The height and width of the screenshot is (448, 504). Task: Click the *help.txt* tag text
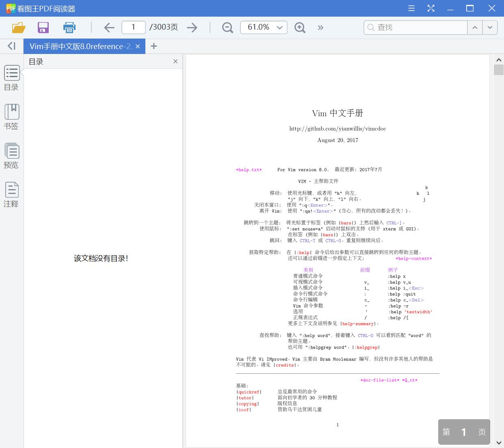tap(249, 170)
